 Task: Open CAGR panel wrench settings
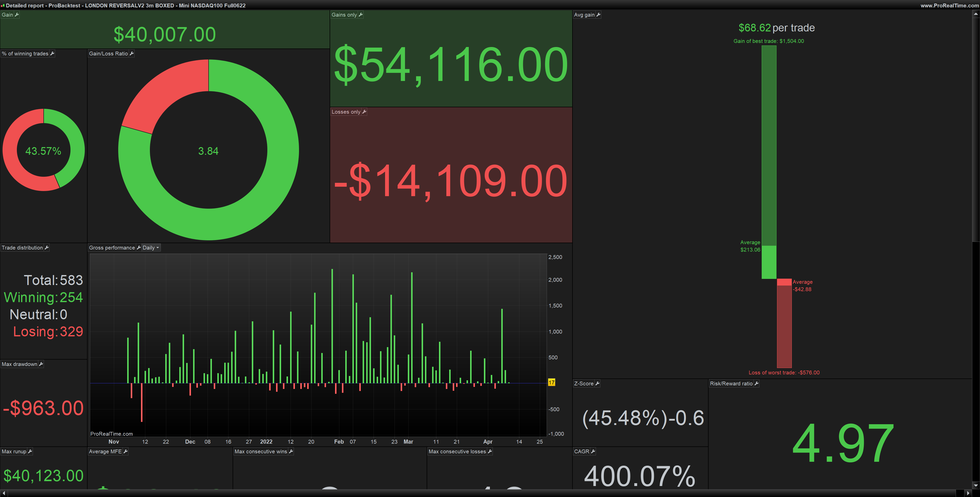tap(593, 451)
